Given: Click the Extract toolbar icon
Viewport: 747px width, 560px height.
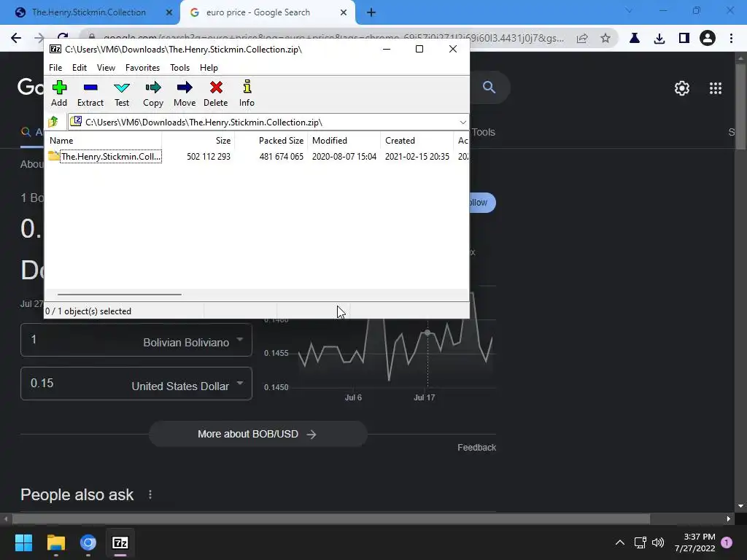Looking at the screenshot, I should 90,93.
